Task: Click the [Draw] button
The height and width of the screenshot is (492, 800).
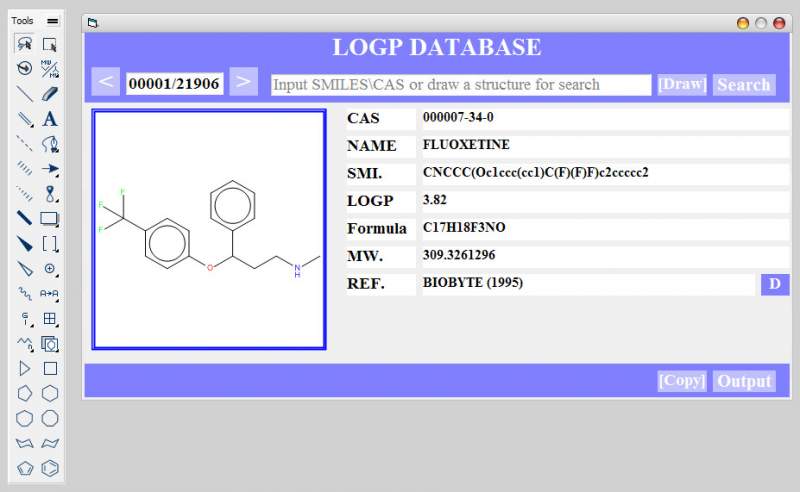Action: click(682, 85)
